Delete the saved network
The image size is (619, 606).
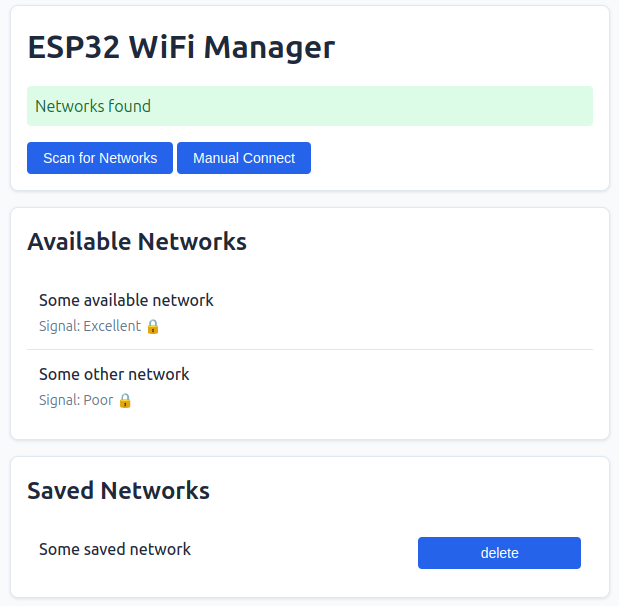pos(499,553)
